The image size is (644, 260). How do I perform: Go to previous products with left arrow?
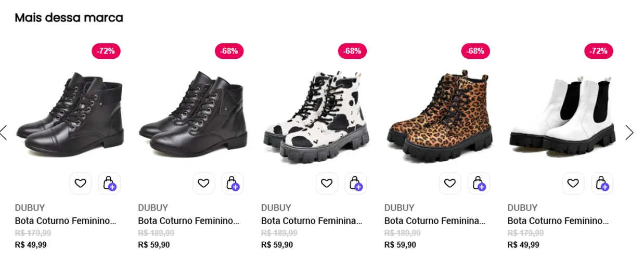pyautogui.click(x=4, y=133)
